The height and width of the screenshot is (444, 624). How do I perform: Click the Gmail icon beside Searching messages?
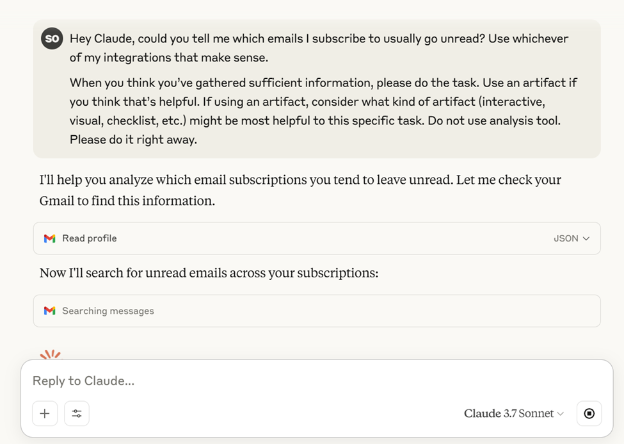point(50,311)
